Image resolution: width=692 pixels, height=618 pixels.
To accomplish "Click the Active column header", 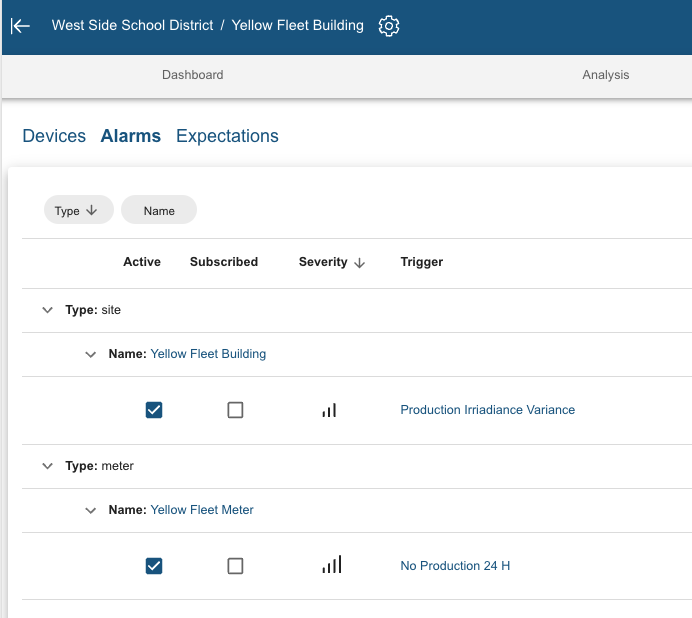I will (142, 262).
